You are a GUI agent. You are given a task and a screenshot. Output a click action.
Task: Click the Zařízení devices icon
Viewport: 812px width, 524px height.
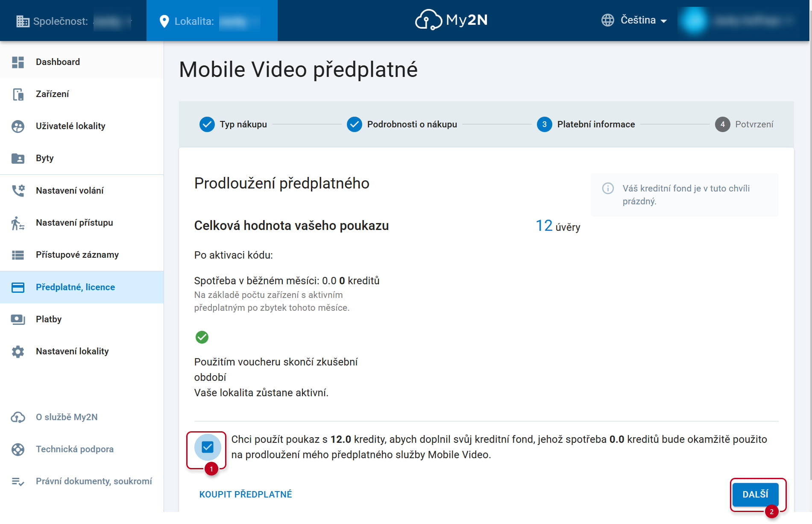point(18,94)
